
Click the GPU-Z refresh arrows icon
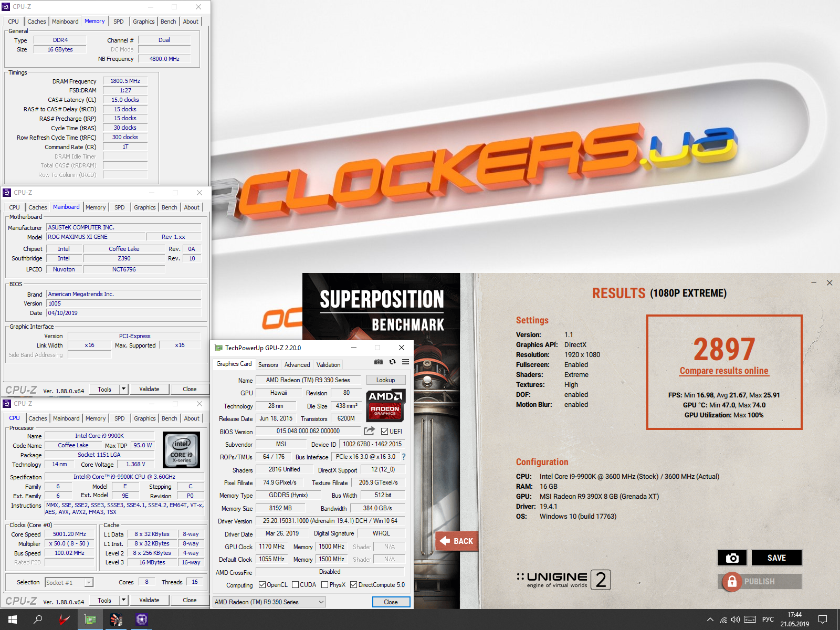tap(392, 362)
